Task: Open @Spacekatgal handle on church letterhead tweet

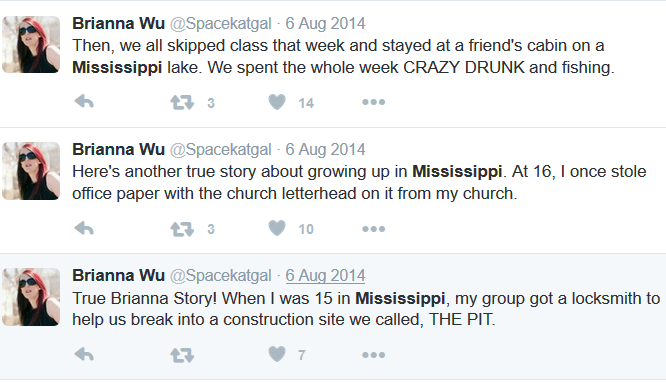Action: pos(220,150)
